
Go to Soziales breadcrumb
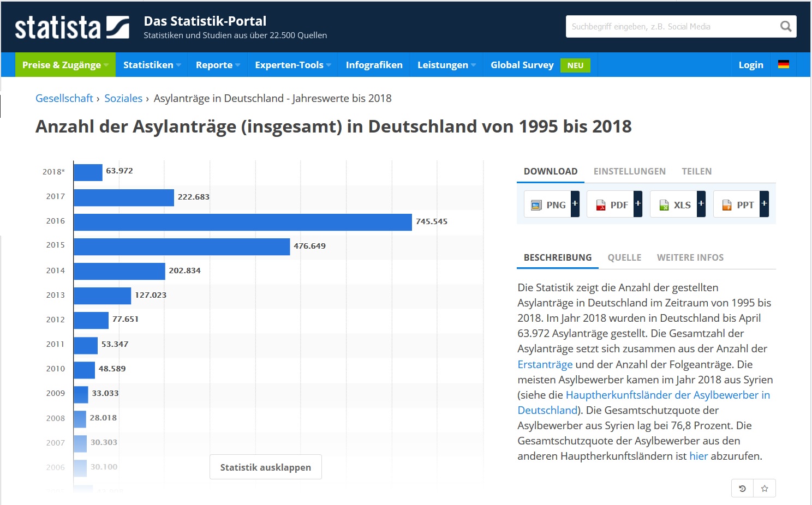(123, 98)
